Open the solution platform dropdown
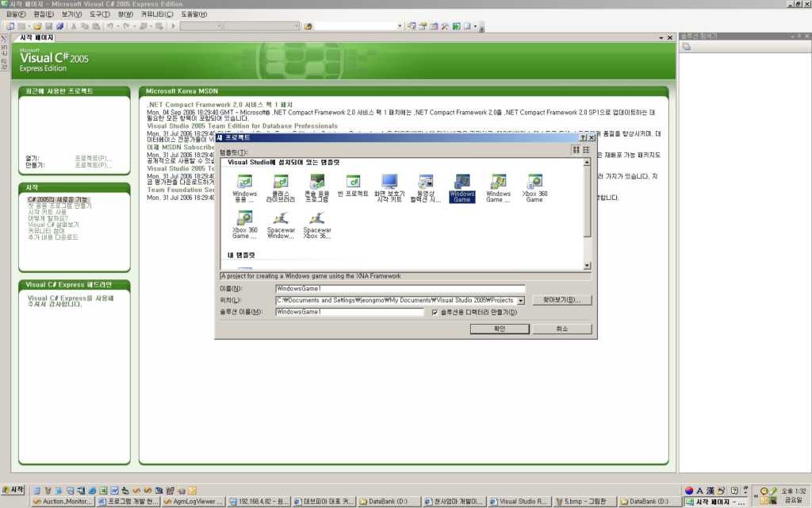 pos(297,26)
